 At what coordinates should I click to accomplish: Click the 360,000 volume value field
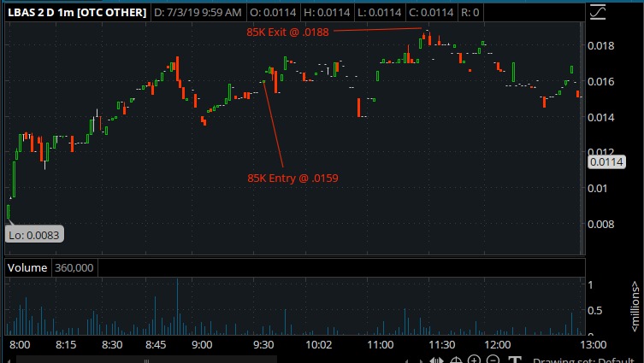coord(74,268)
